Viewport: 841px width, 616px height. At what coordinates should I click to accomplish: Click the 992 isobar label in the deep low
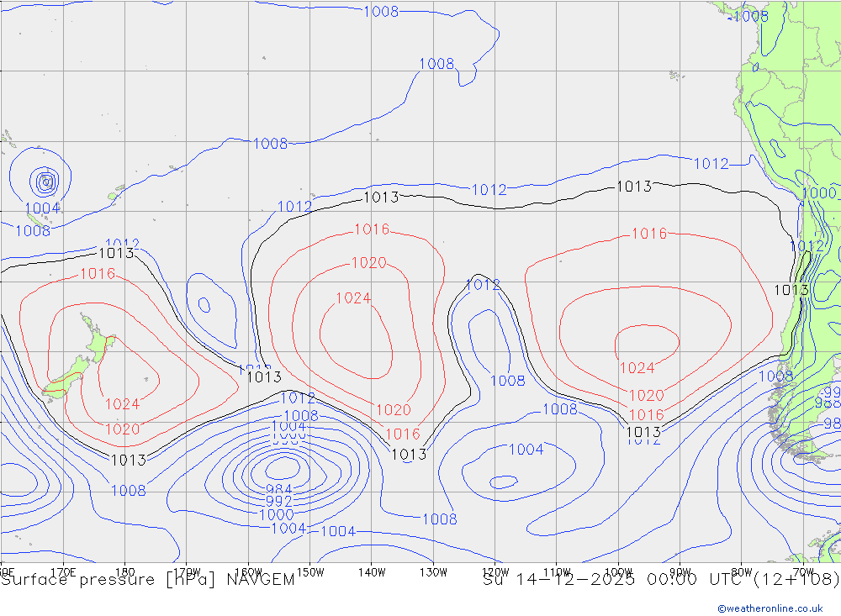click(279, 501)
